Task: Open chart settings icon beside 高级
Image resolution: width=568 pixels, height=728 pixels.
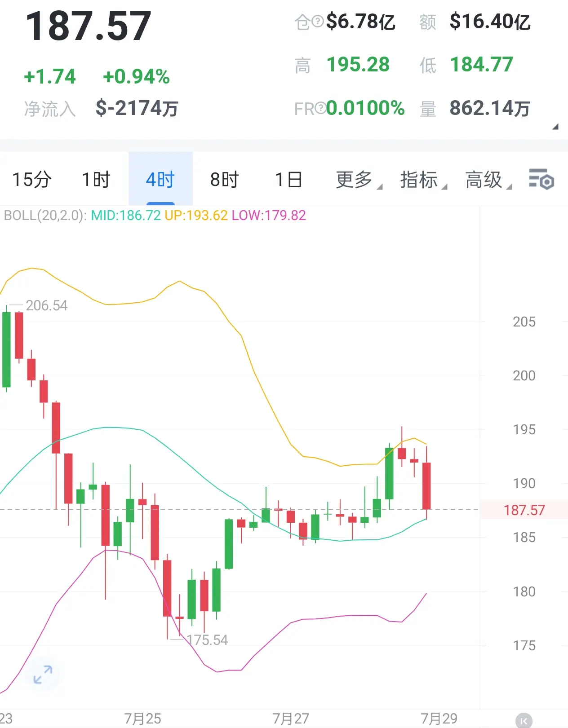Action: [x=541, y=180]
